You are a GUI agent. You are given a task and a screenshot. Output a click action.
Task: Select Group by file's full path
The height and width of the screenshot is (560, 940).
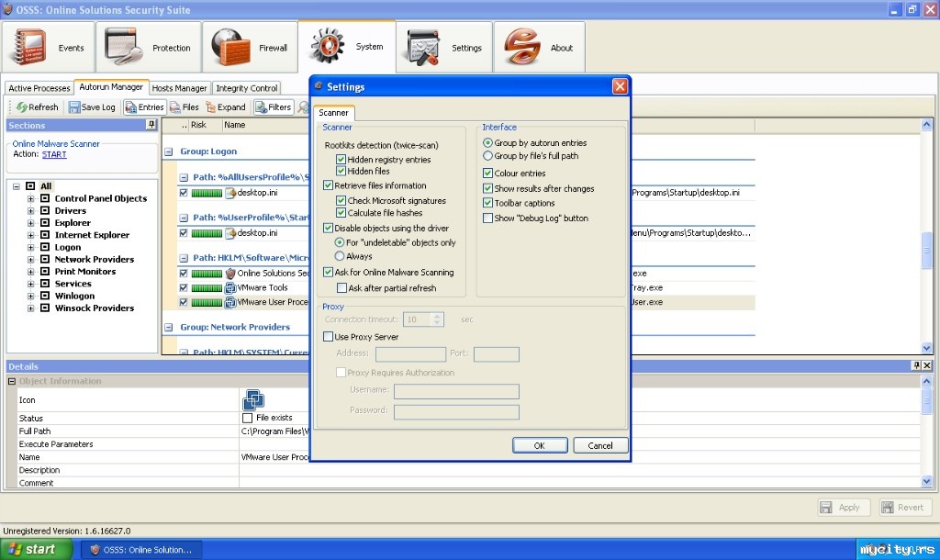point(487,155)
